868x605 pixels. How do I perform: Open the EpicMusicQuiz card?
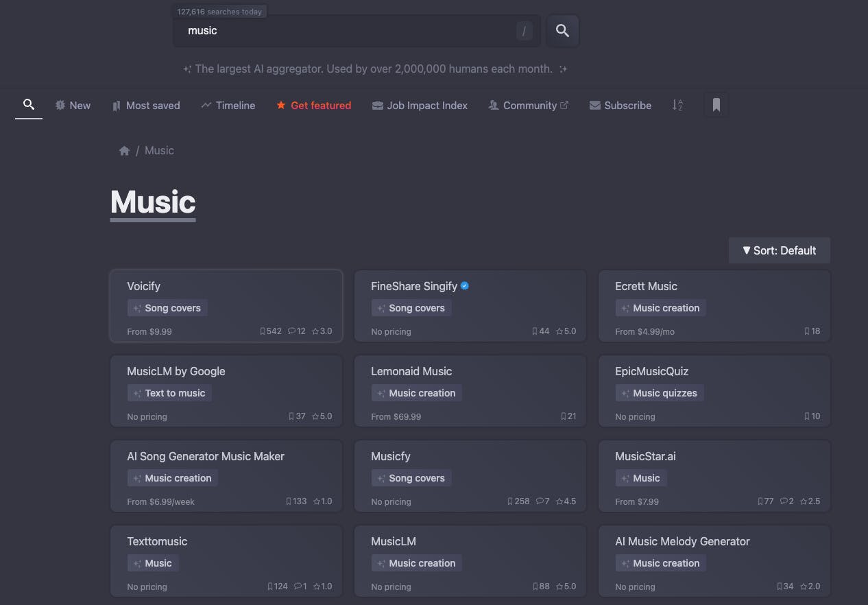click(x=714, y=391)
